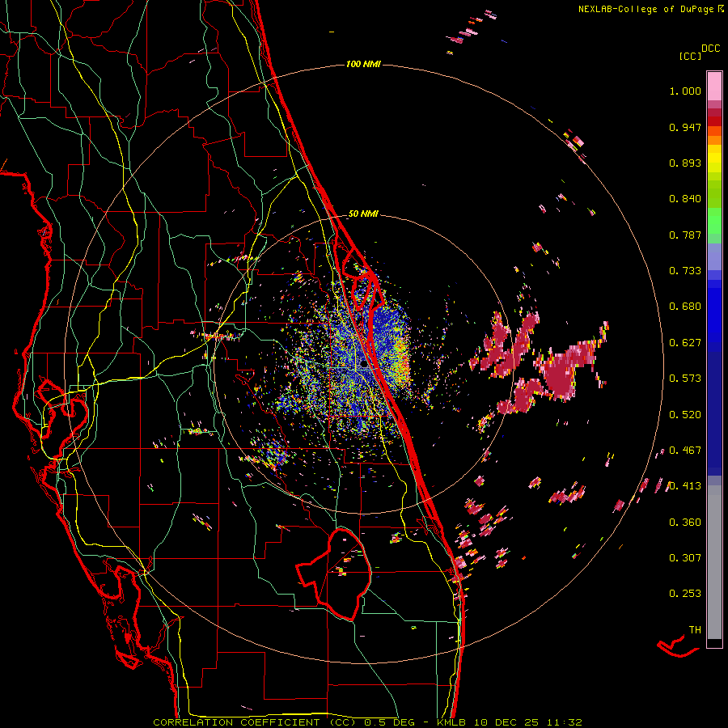Click the CORRELATION COEFFICIENT title text at bottom

[254, 722]
